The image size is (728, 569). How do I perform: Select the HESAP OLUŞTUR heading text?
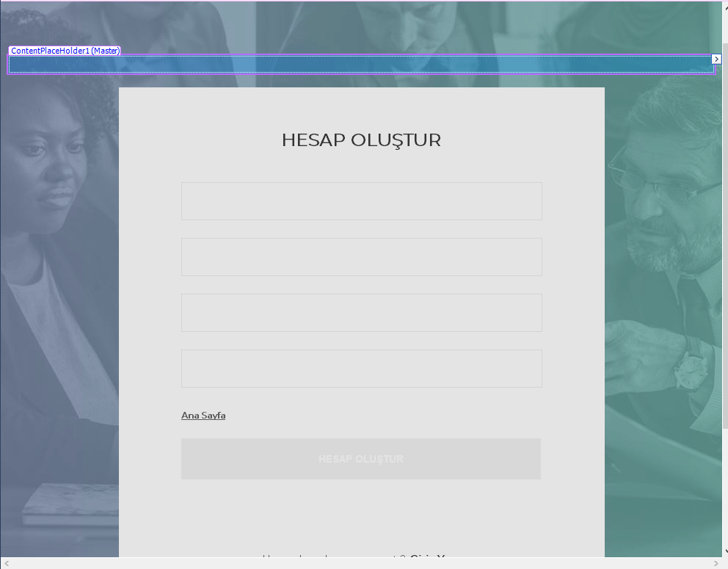(x=361, y=139)
